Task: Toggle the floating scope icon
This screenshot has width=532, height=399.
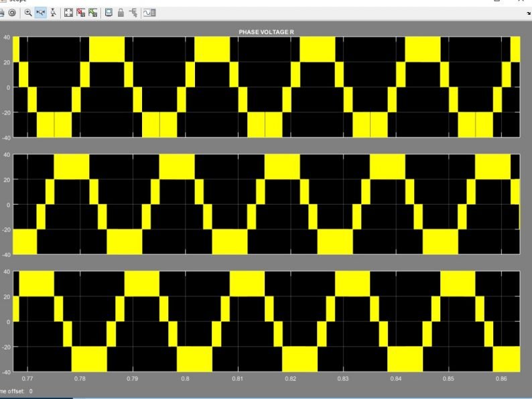Action: [x=109, y=13]
